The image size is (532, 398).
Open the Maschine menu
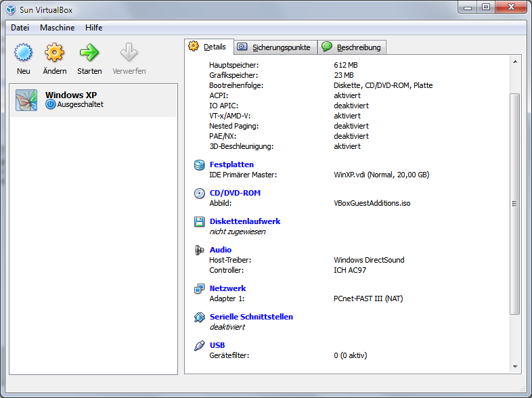(x=58, y=28)
